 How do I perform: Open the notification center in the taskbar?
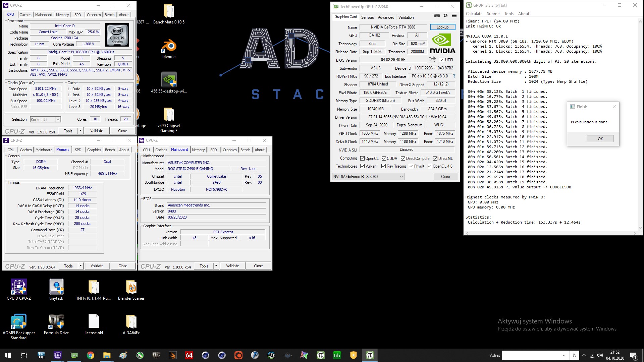(634, 355)
